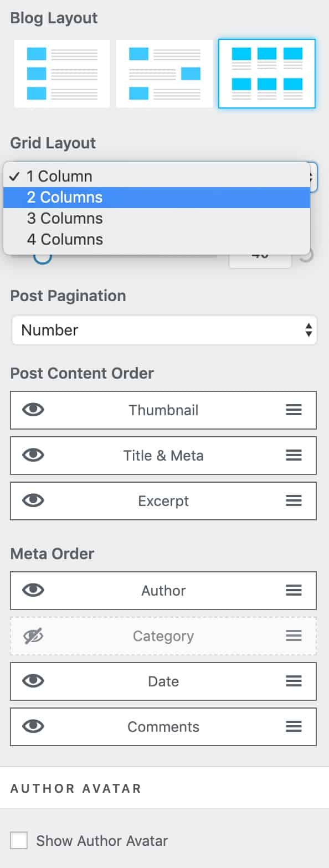Show the hidden Category meta item

coord(33,635)
